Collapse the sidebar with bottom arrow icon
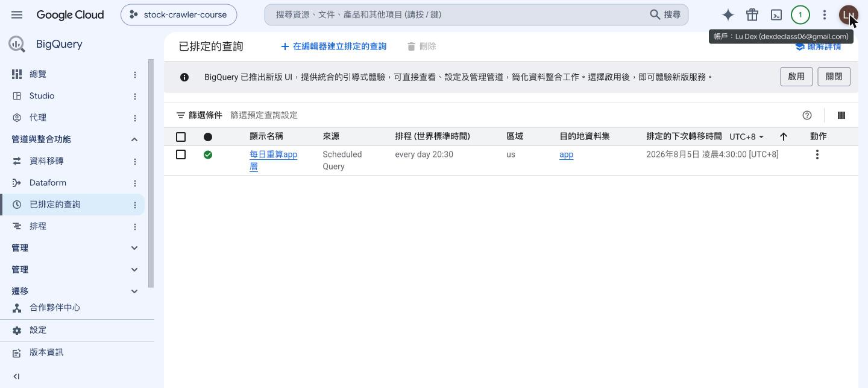The height and width of the screenshot is (388, 868). [16, 377]
